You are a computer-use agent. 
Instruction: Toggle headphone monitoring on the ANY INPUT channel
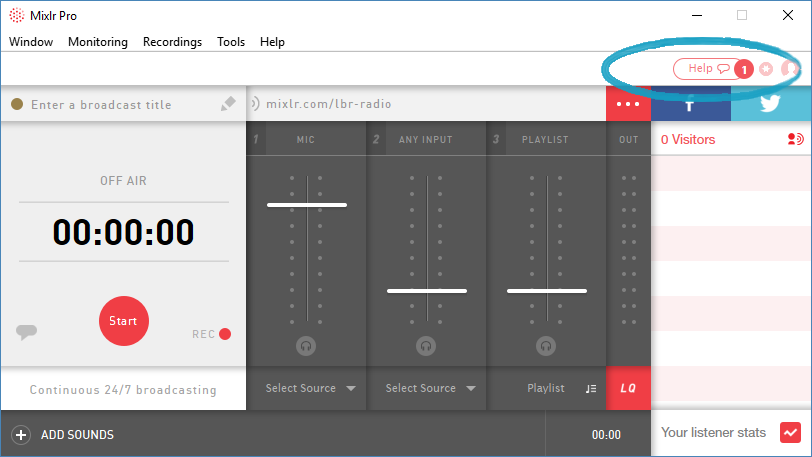pos(426,345)
